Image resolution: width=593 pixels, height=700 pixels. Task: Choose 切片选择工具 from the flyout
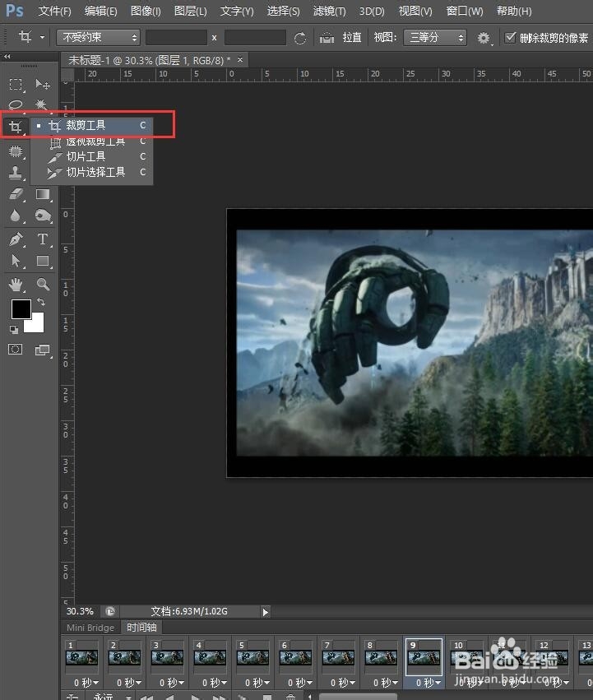(92, 172)
